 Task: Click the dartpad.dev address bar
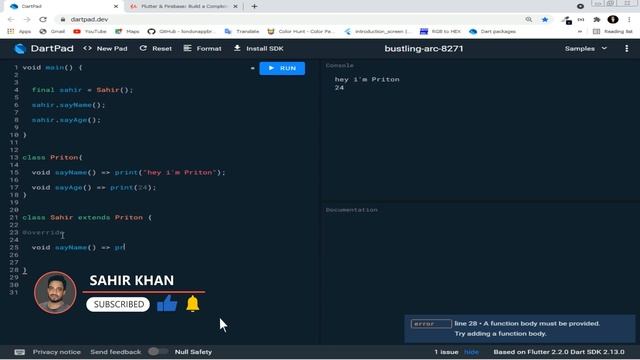point(286,19)
